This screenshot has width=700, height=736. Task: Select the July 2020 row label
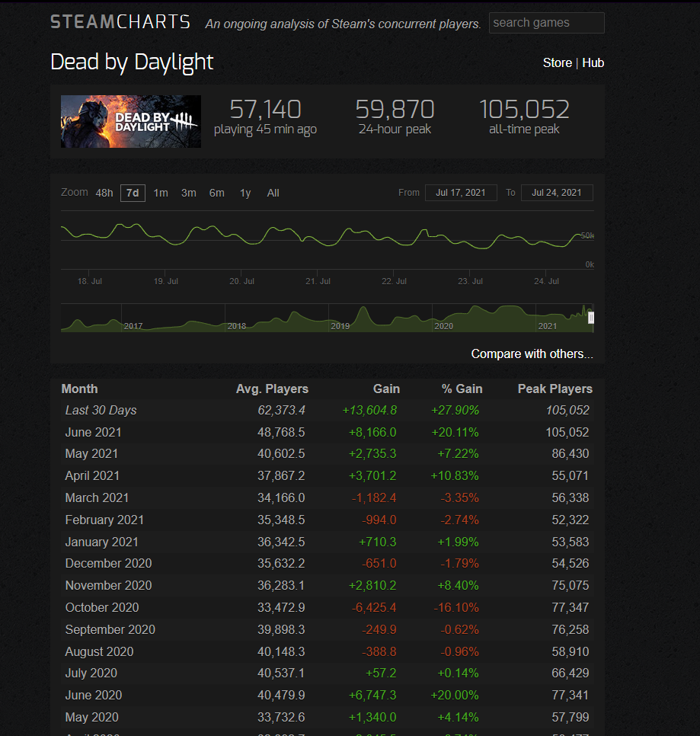pyautogui.click(x=91, y=673)
